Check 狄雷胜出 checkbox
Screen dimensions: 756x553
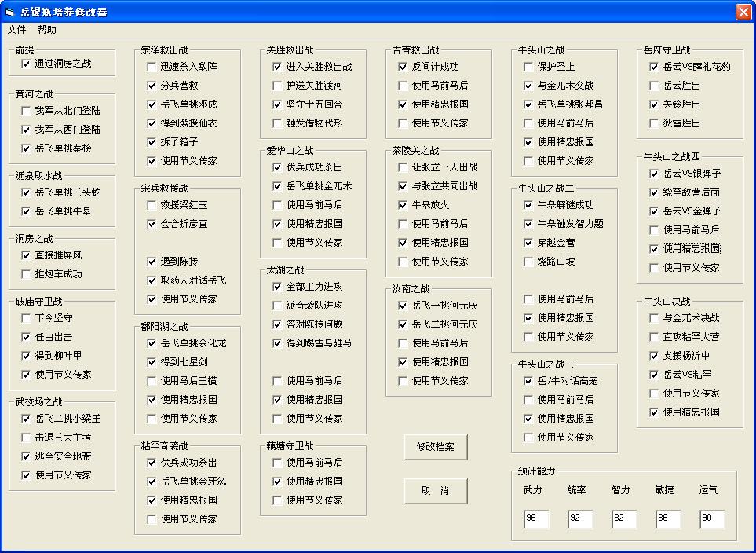(654, 123)
